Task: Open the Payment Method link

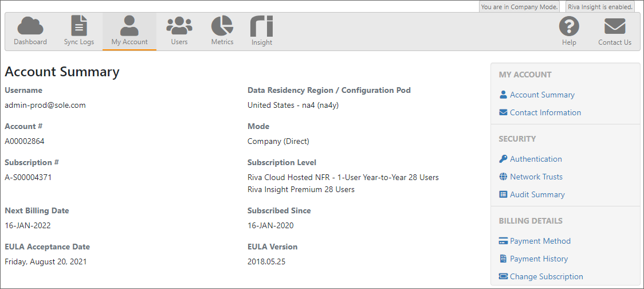Action: tap(540, 241)
